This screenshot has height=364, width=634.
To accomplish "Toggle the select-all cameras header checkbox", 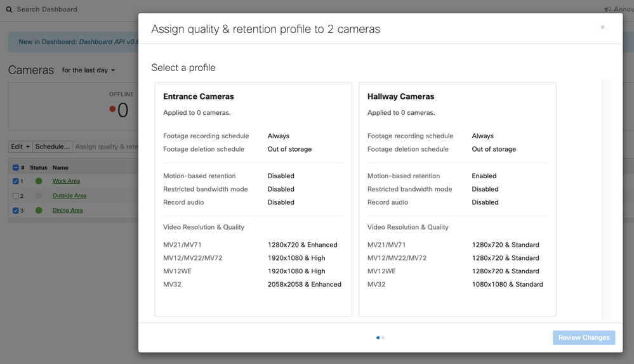I will (15, 167).
